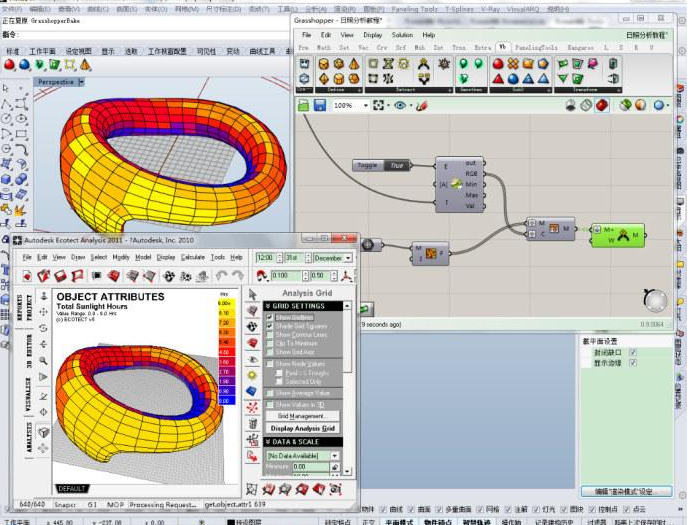This screenshot has height=525, width=690.
Task: Click the red sketch pen icon in Grasshopper toolbar
Action: (x=422, y=106)
